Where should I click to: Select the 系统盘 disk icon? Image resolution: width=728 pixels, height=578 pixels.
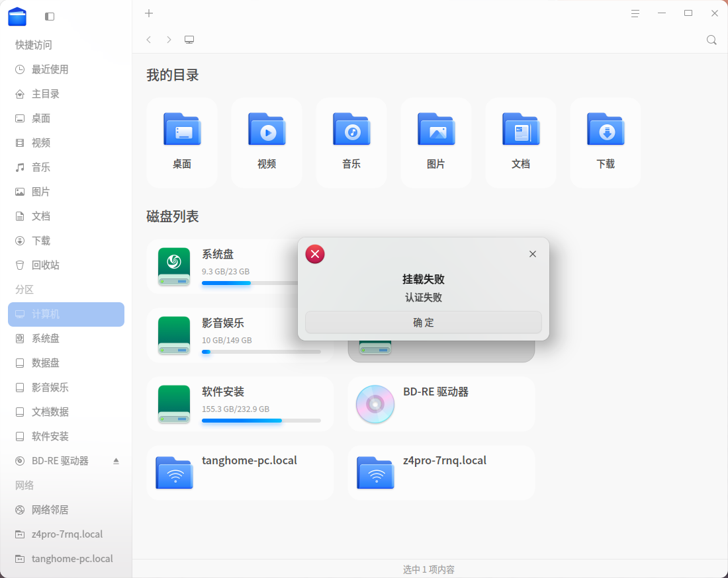(x=174, y=267)
